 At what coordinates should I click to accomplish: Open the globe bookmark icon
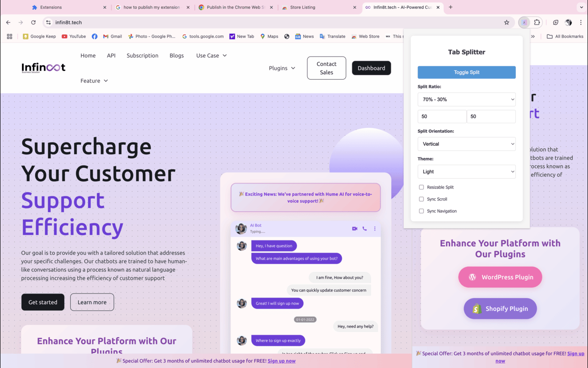tap(287, 36)
